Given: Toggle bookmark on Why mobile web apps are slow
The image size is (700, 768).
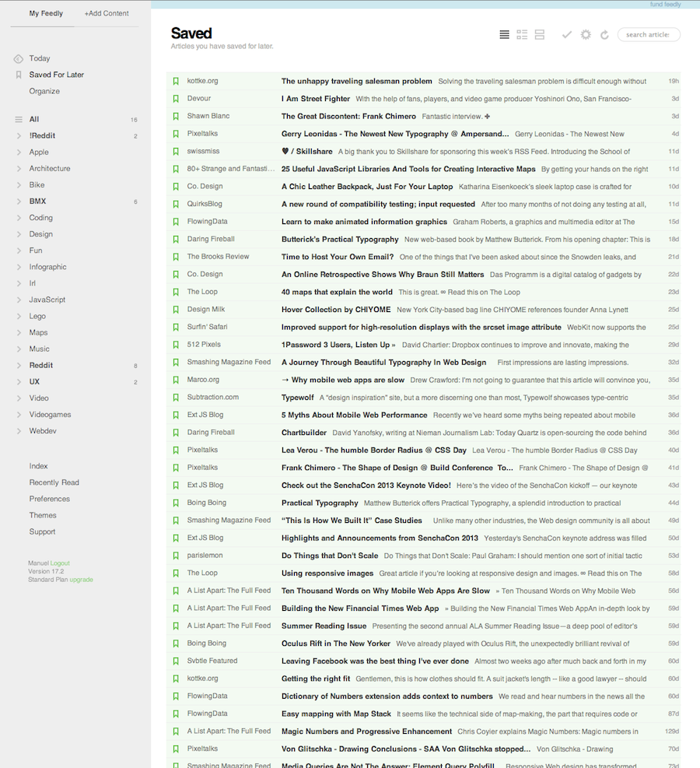Looking at the screenshot, I should pos(176,380).
